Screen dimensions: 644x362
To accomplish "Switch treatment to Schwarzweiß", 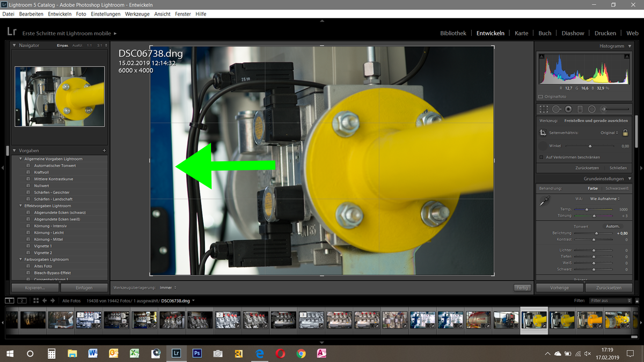I will coord(616,188).
